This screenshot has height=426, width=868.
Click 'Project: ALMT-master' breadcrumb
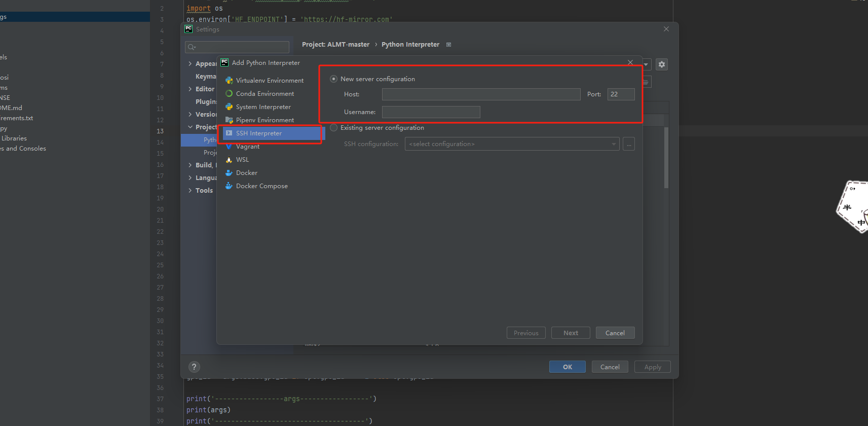point(335,45)
